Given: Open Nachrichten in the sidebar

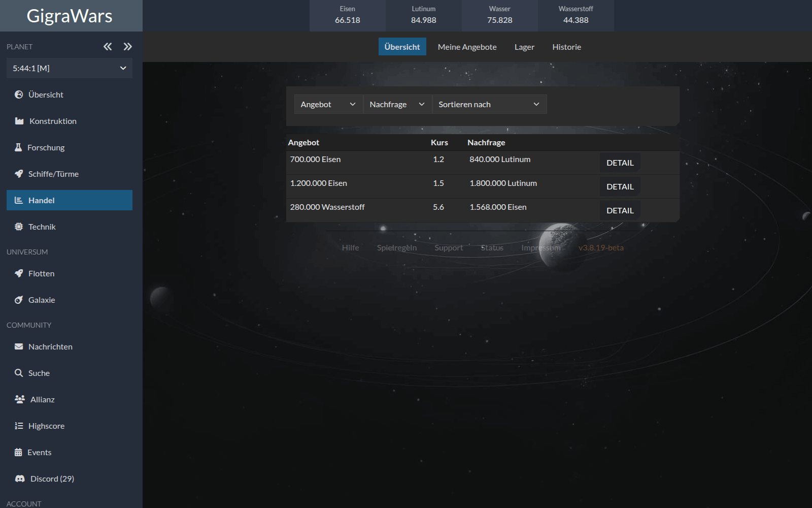Looking at the screenshot, I should (x=70, y=346).
